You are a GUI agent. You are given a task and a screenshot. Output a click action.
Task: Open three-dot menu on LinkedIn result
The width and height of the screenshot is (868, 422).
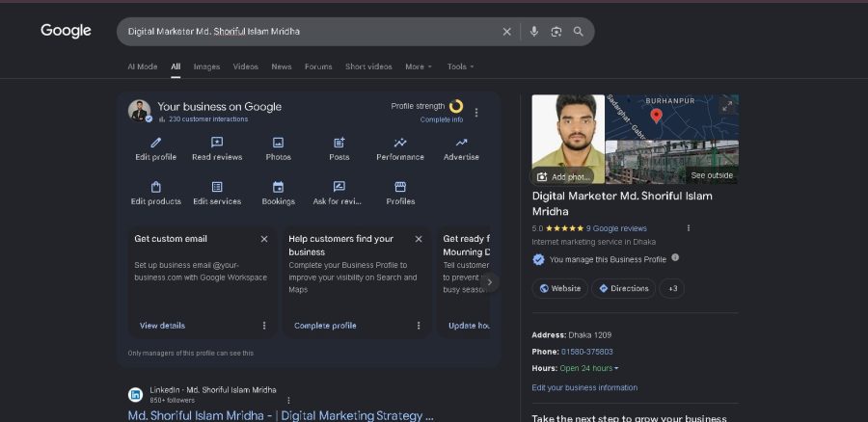tap(288, 400)
